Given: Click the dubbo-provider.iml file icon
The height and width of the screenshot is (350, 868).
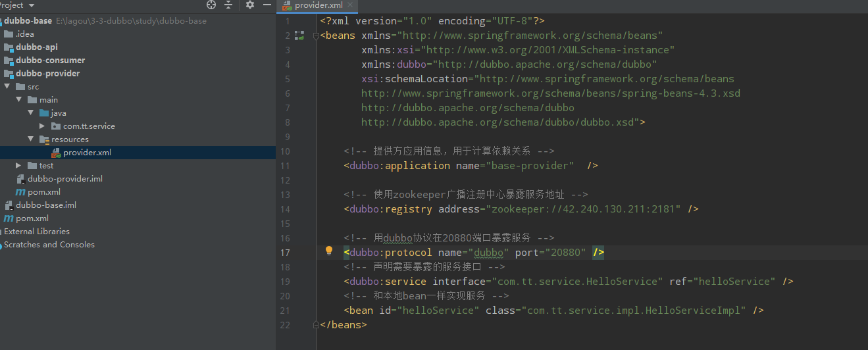Looking at the screenshot, I should pyautogui.click(x=20, y=179).
